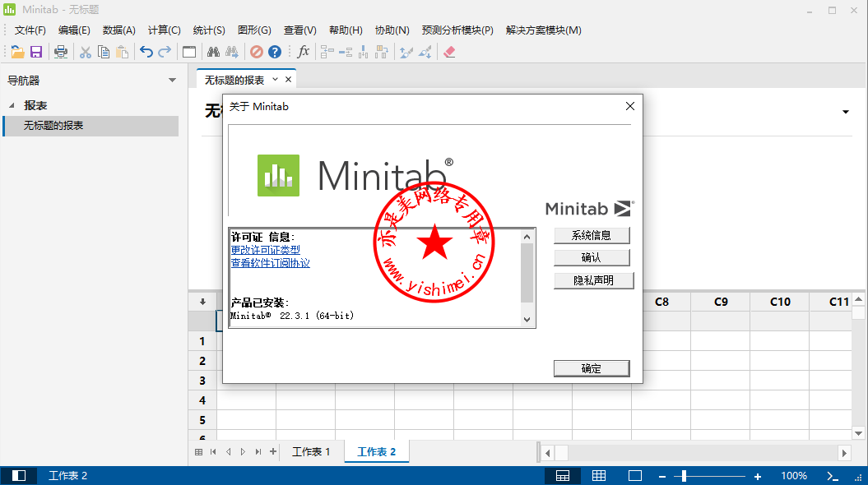Print using the toolbar printer icon
The image size is (868, 485).
tap(60, 52)
